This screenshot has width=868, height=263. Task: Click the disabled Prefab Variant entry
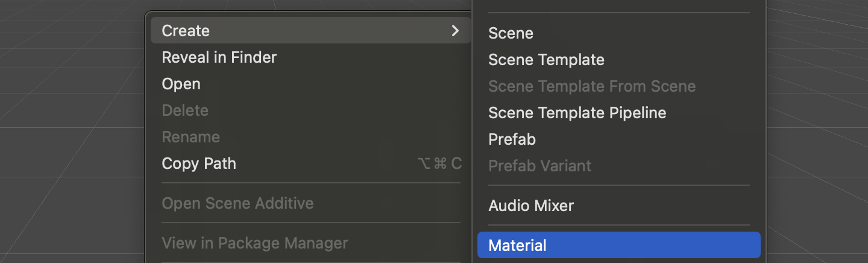[x=539, y=166]
